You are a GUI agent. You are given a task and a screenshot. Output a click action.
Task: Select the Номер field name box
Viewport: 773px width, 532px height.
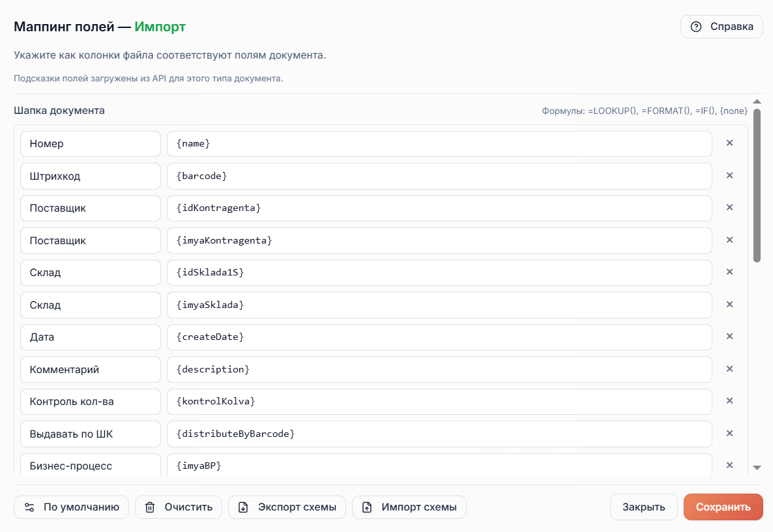pyautogui.click(x=90, y=144)
